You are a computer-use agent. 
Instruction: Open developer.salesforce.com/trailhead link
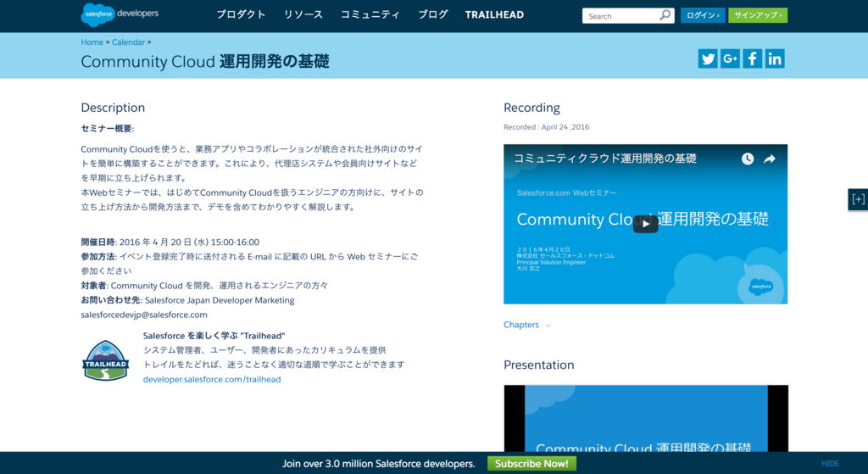coord(212,379)
